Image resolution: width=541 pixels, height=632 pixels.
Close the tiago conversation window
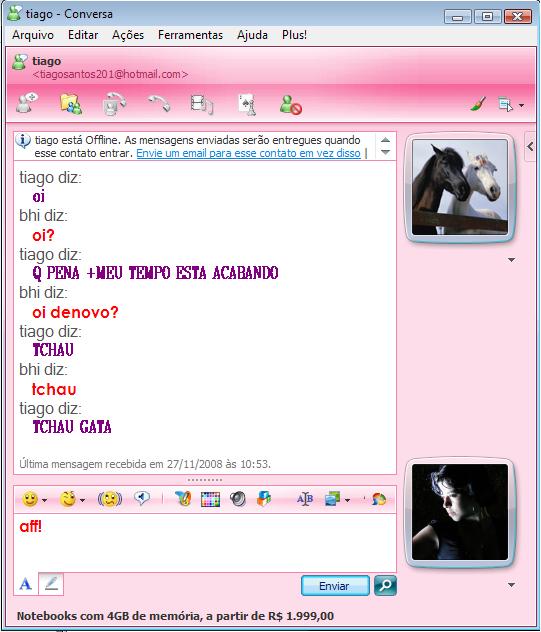518,17
